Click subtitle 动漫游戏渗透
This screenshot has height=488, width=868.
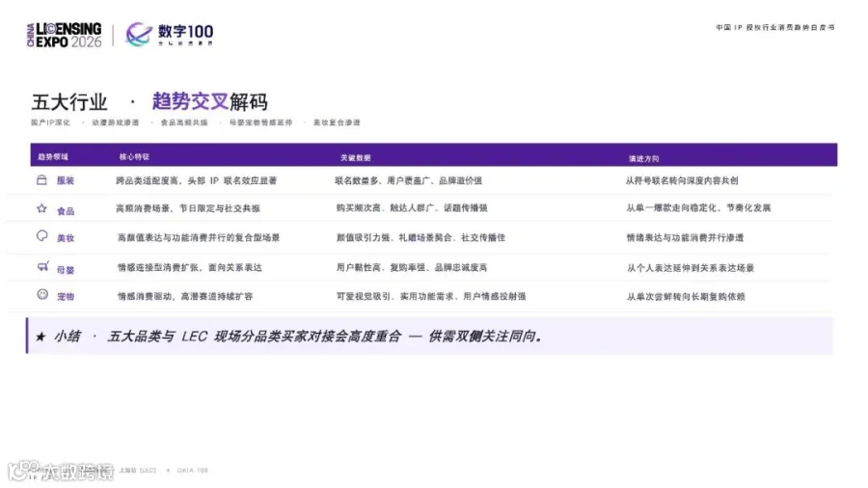point(115,122)
